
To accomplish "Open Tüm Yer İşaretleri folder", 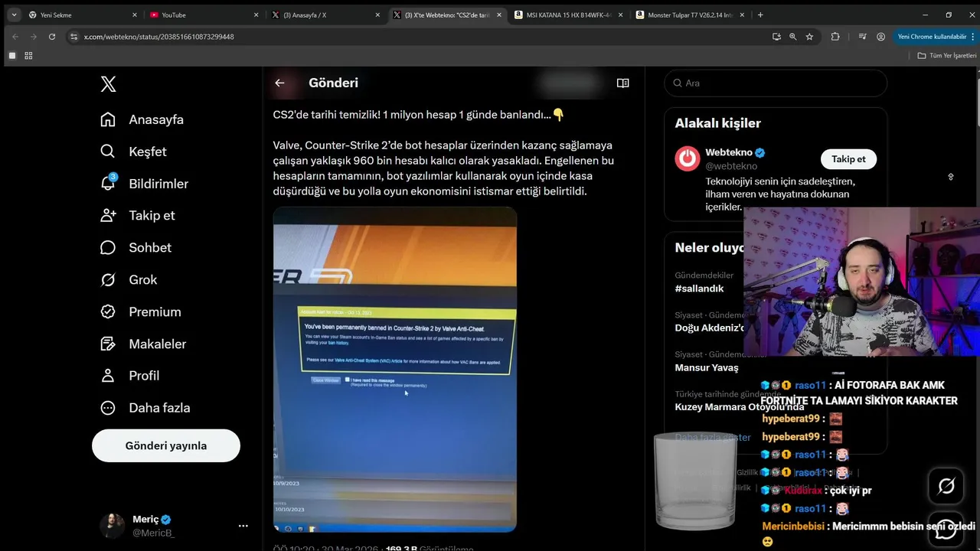I will [947, 56].
